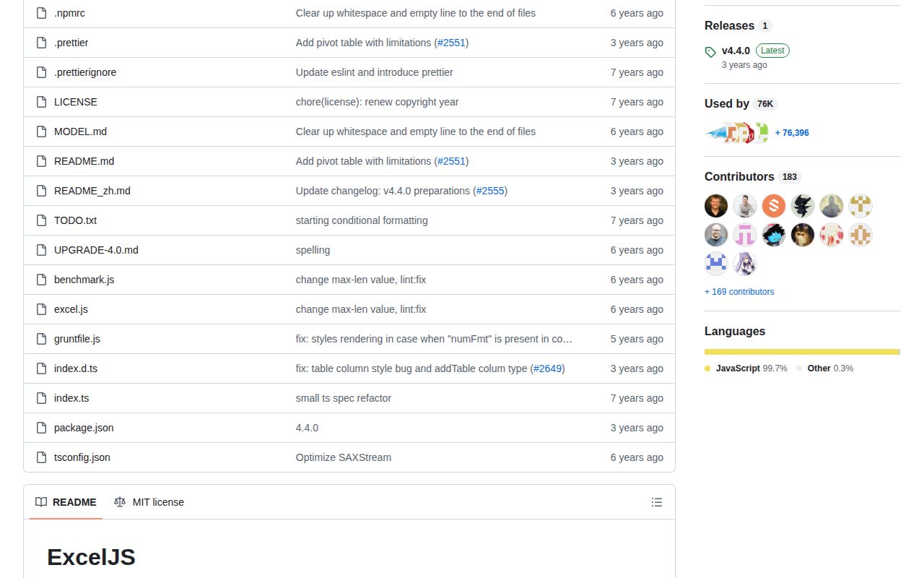Open commit 'small ts spec refactor'

point(344,398)
